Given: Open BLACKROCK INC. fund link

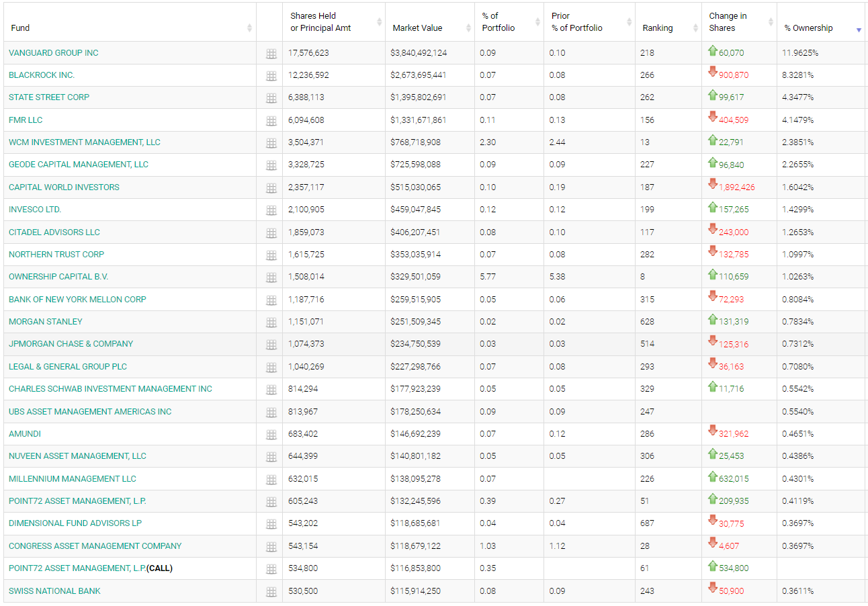Looking at the screenshot, I should [42, 75].
